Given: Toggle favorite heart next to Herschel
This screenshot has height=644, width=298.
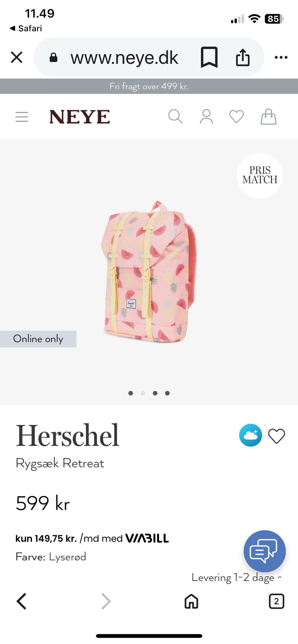Looking at the screenshot, I should pyautogui.click(x=277, y=436).
